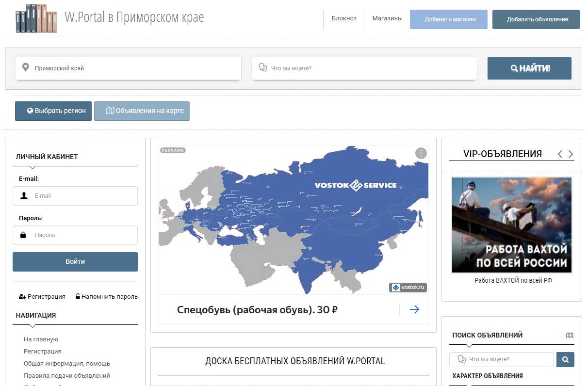The height and width of the screenshot is (386, 588).
Task: Open Регистрация in the navigation list
Action: click(43, 352)
